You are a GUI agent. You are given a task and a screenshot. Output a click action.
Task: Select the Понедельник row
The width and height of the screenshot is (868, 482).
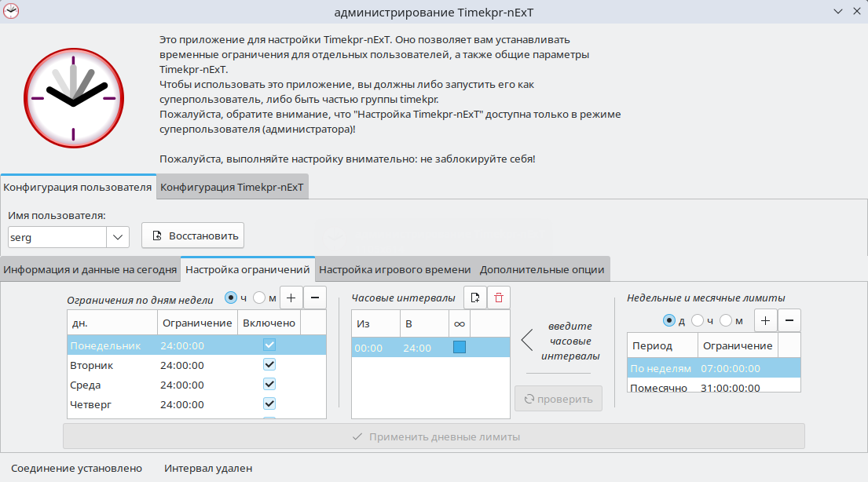tap(196, 345)
